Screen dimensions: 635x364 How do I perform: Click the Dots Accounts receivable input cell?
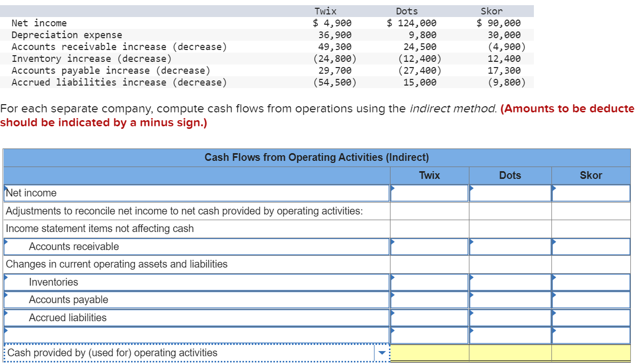(510, 246)
